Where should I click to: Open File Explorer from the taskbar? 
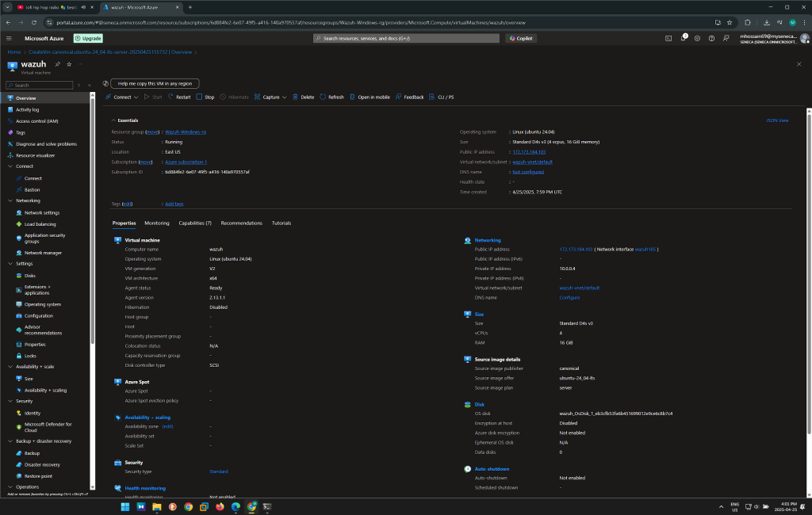(156, 507)
